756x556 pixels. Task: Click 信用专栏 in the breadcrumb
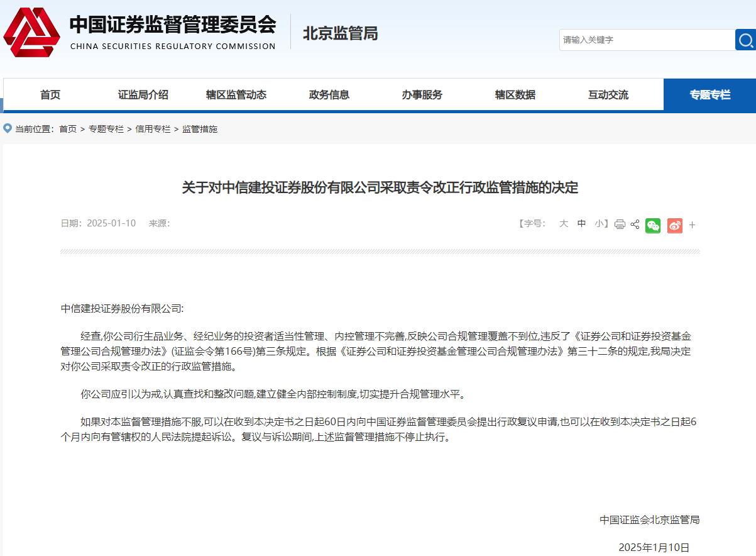pyautogui.click(x=153, y=129)
